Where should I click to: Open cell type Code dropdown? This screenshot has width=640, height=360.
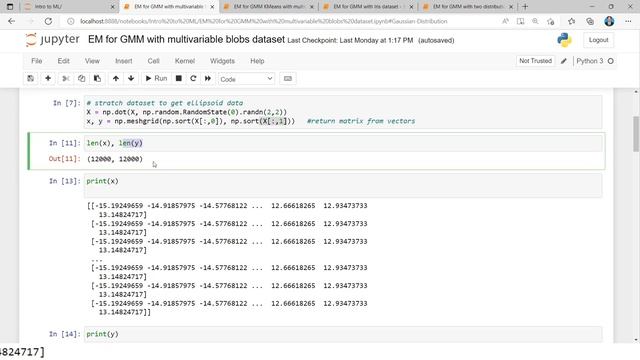[246, 79]
